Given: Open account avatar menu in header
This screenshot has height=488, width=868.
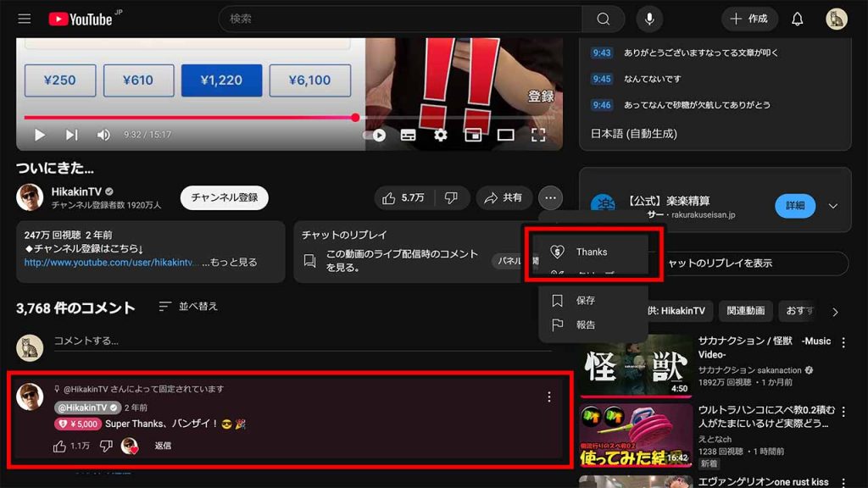Looking at the screenshot, I should 836,19.
